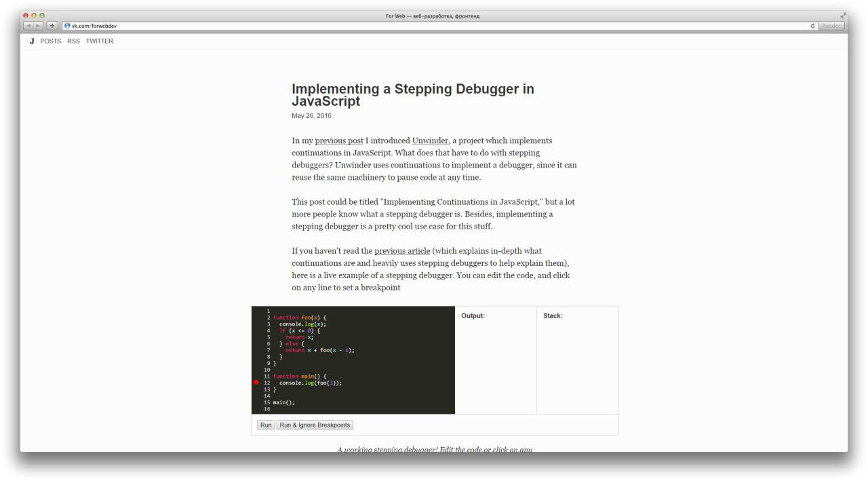The image size is (868, 481).
Task: Click the green macOS zoom window button
Action: (41, 15)
